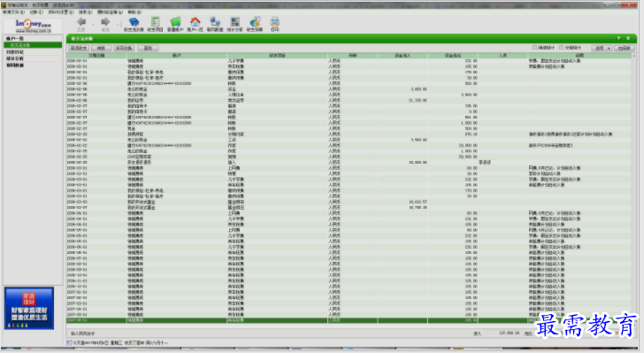This screenshot has width=644, height=353.
Task: Click the blue home finance banner ad
Action: [29, 308]
